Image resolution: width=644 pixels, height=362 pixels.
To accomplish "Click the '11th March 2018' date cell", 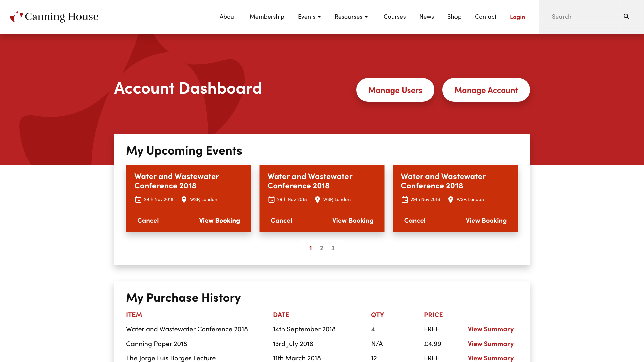I will [x=297, y=358].
